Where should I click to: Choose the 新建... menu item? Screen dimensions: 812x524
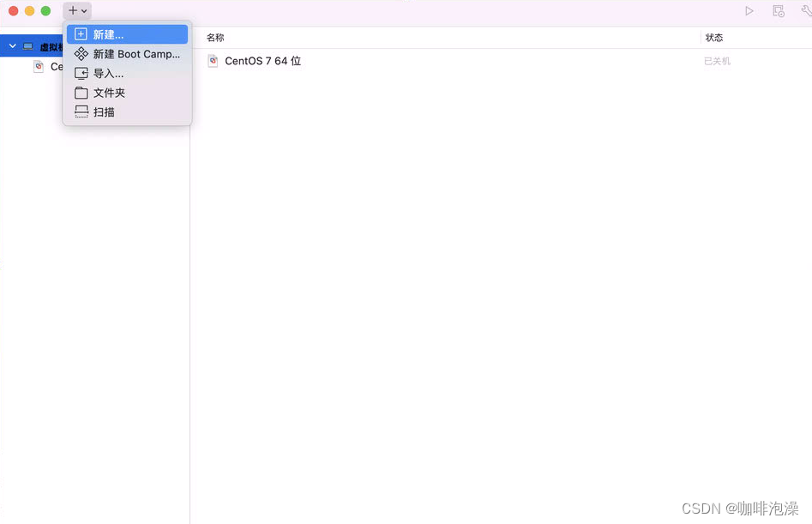pos(127,34)
